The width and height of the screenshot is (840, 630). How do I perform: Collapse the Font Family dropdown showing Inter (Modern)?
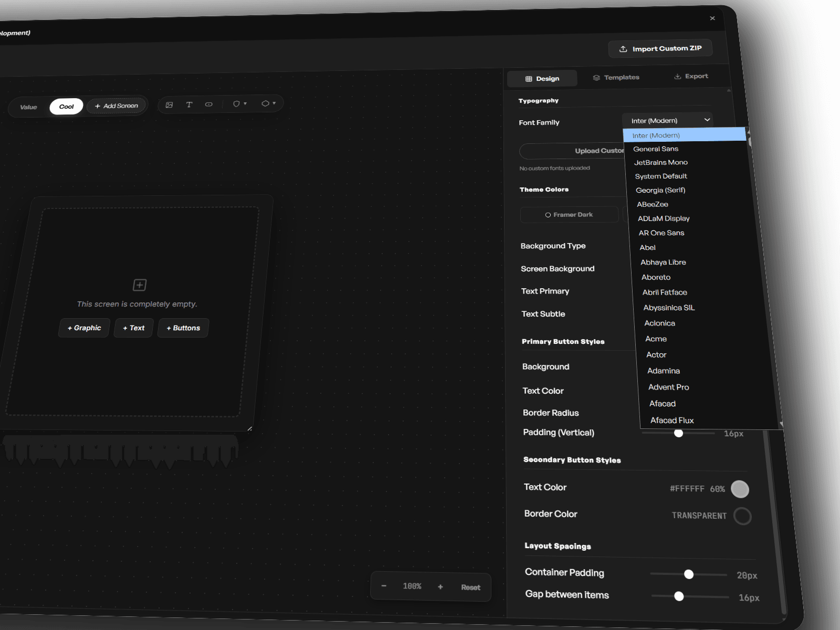[668, 120]
